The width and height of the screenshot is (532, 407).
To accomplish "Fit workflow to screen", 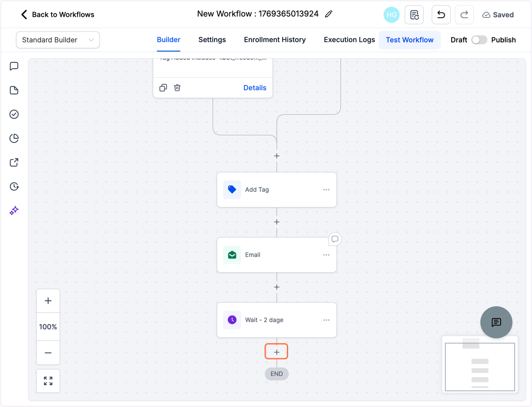I will point(48,381).
